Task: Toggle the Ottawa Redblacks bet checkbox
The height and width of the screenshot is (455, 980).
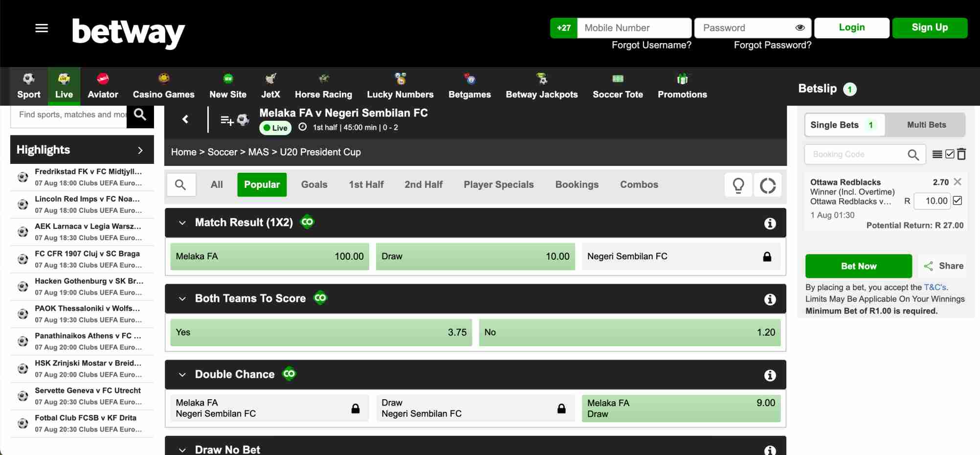Action: (x=958, y=201)
